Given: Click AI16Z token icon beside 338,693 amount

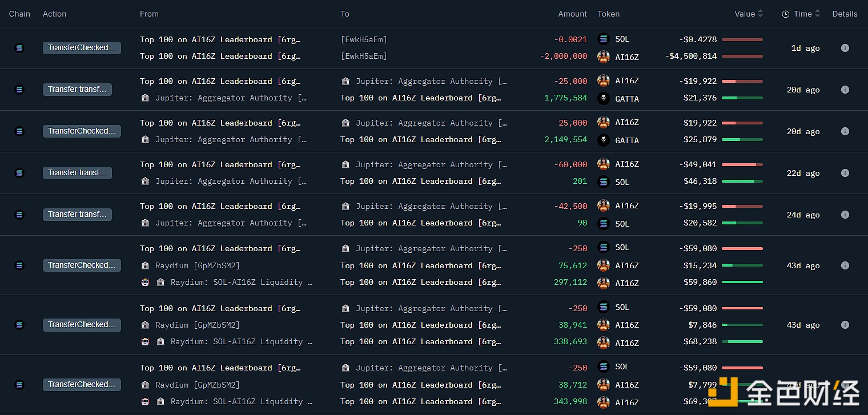Looking at the screenshot, I should [x=603, y=343].
